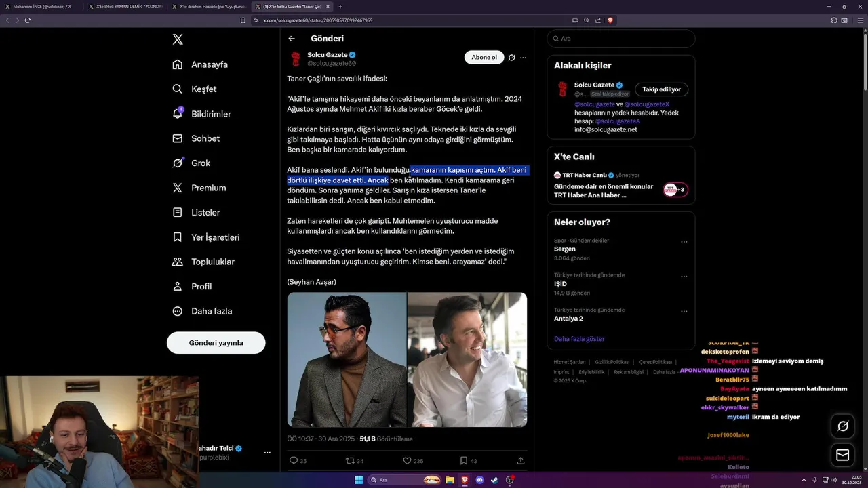The width and height of the screenshot is (868, 488).
Task: Reload the page with browser refresh icon
Action: click(28, 20)
